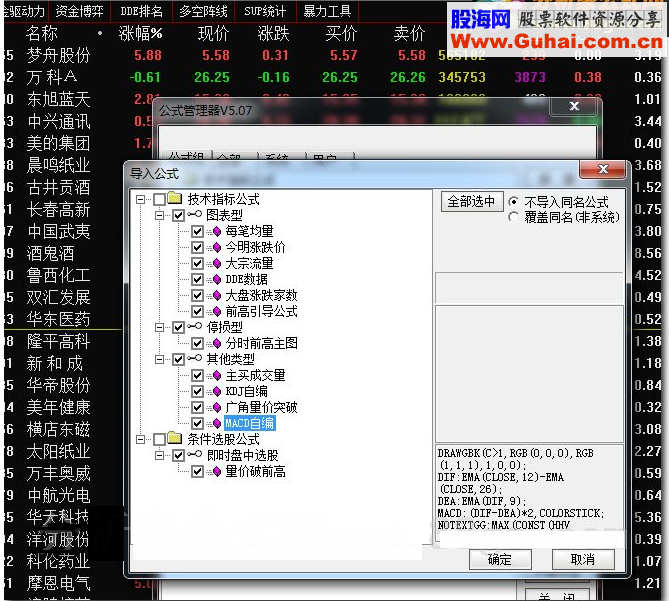Click the 大盘涨跌家数 formula diamond icon
Viewport: 669px width, 601px height.
pos(217,296)
